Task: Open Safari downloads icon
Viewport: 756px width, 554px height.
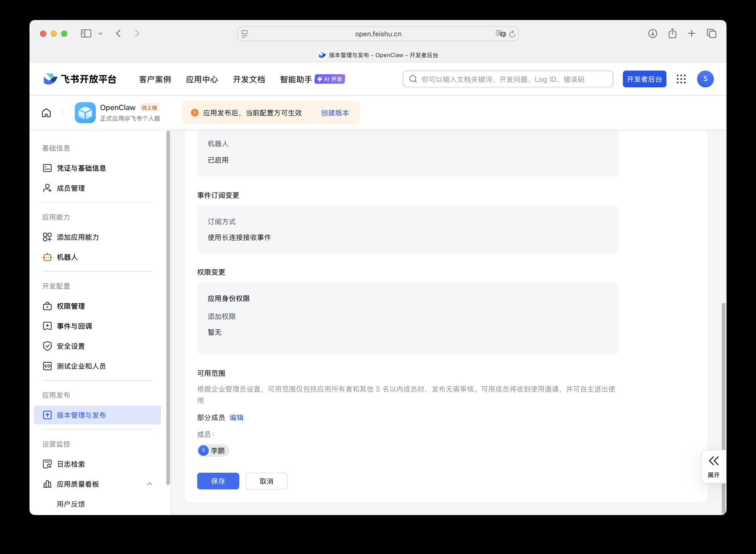Action: click(x=652, y=34)
